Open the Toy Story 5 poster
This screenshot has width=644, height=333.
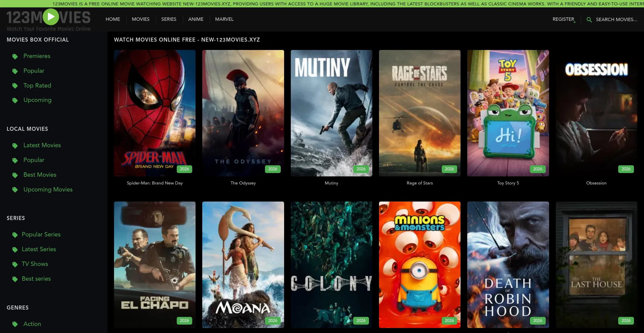coord(508,113)
